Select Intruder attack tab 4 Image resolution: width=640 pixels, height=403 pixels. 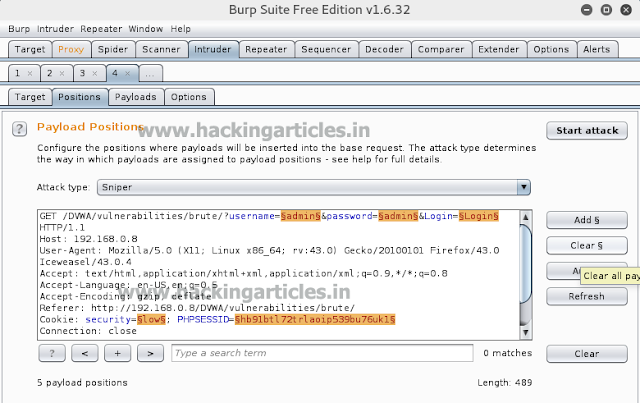[x=115, y=73]
